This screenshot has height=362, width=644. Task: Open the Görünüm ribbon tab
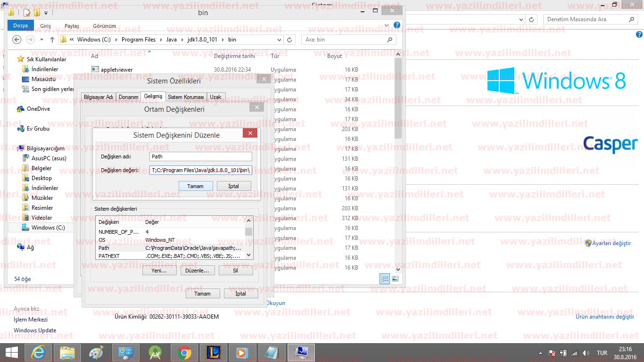[x=104, y=26]
